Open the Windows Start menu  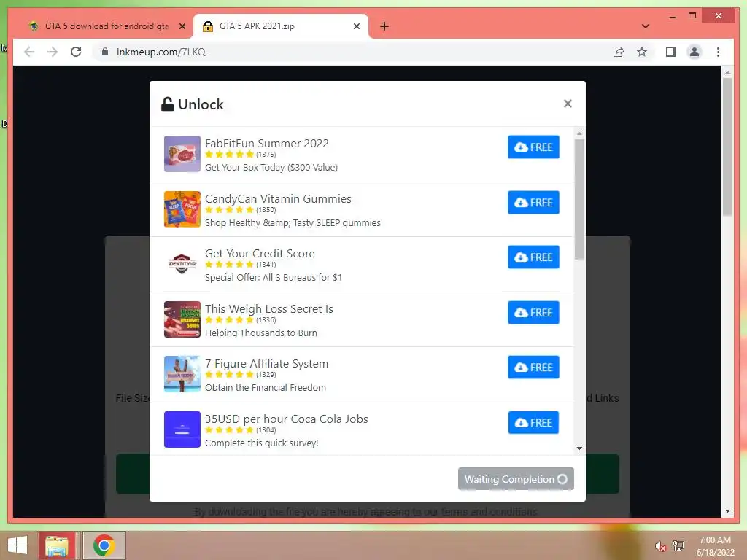pos(18,545)
